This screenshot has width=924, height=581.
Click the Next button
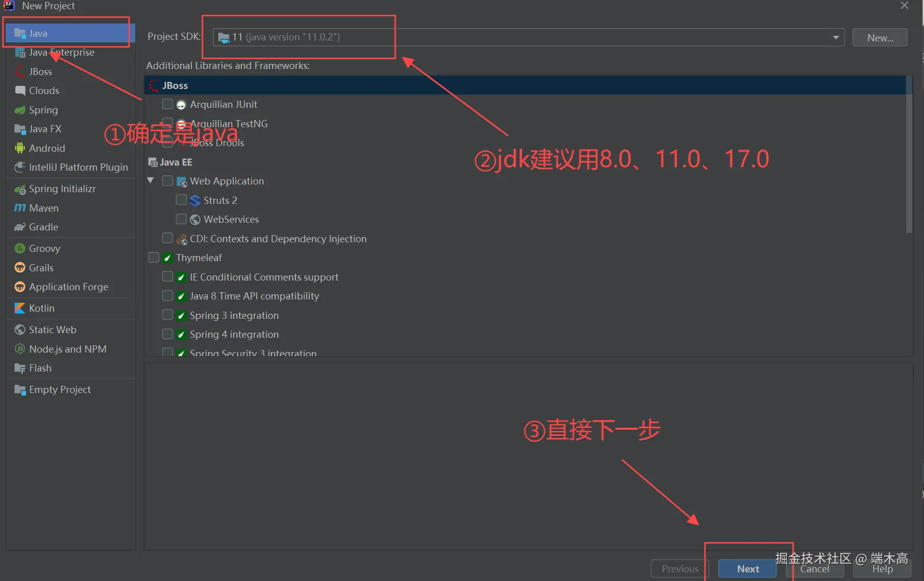pyautogui.click(x=747, y=568)
